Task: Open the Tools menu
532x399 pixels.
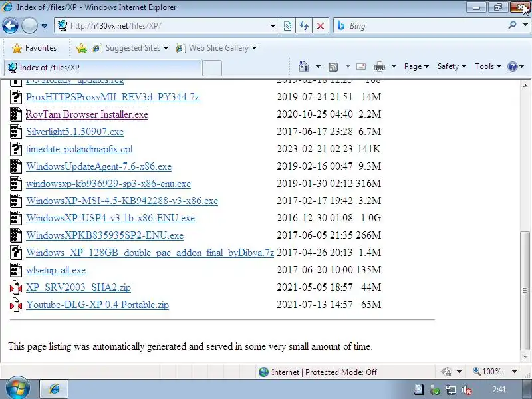Action: [x=487, y=66]
